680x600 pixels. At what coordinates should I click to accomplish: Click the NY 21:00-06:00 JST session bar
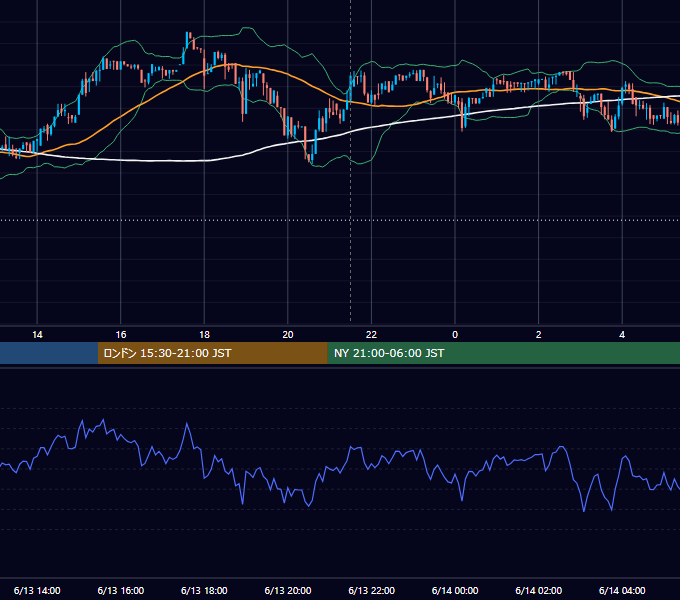coord(503,353)
